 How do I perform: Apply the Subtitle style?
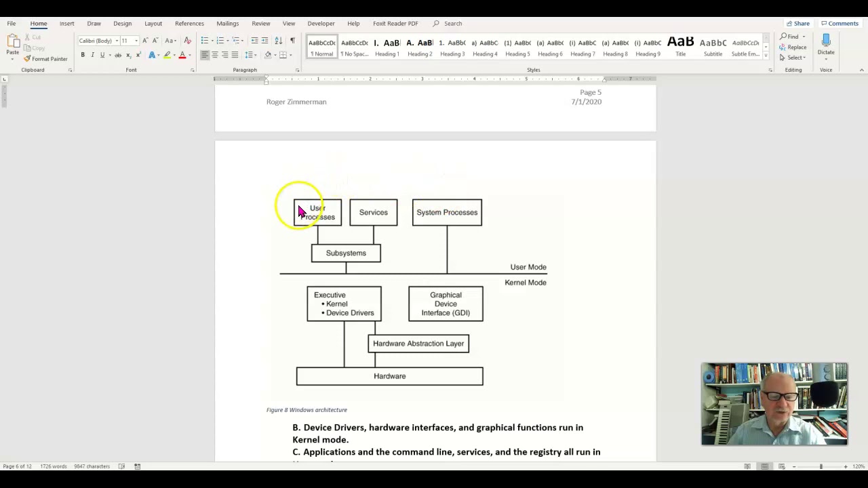coord(713,47)
